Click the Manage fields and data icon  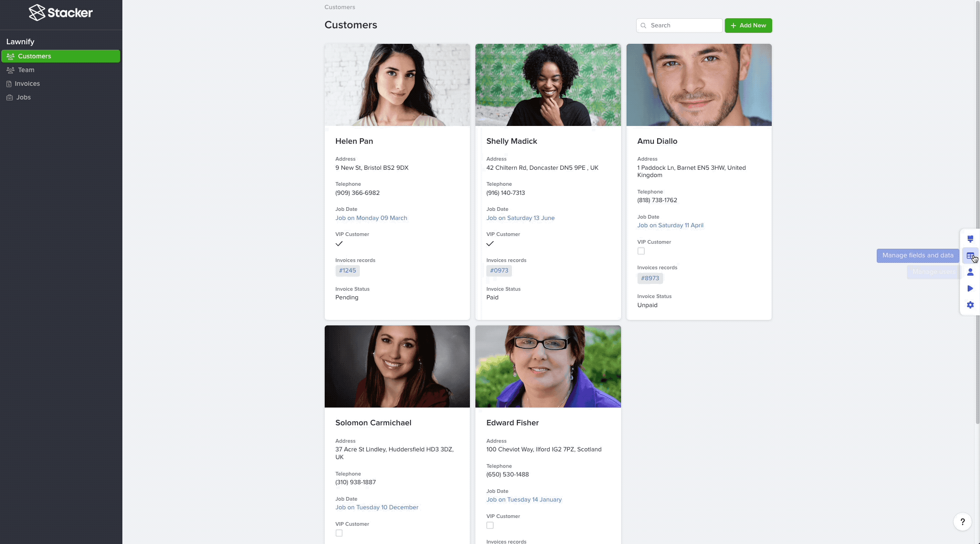point(970,255)
